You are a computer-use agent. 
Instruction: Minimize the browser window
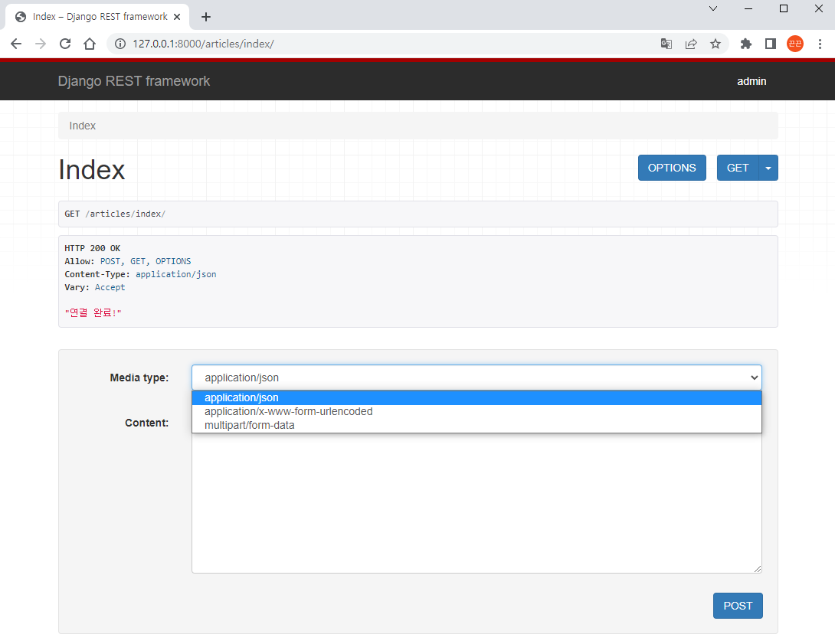pos(748,8)
